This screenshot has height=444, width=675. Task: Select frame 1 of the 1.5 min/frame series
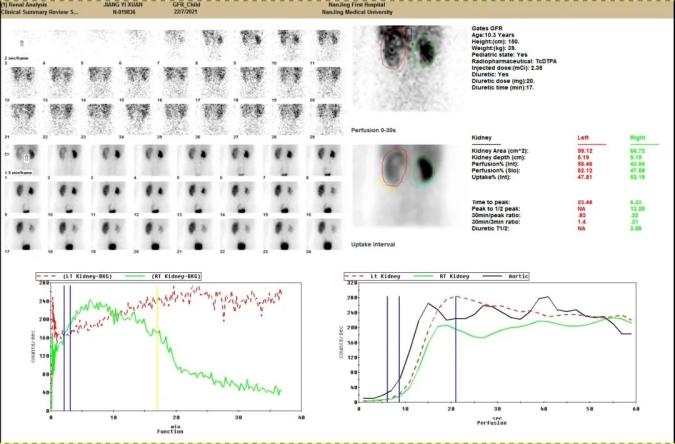coord(24,159)
